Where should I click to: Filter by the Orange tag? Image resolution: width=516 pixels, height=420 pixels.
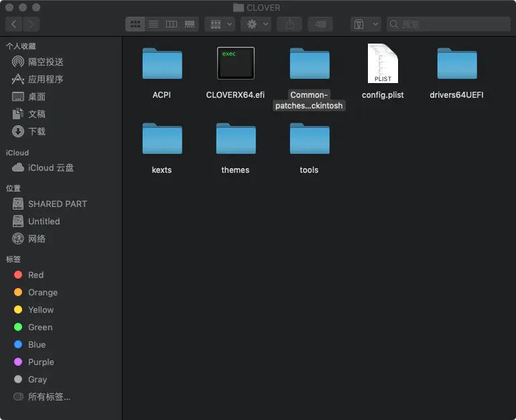(x=36, y=292)
